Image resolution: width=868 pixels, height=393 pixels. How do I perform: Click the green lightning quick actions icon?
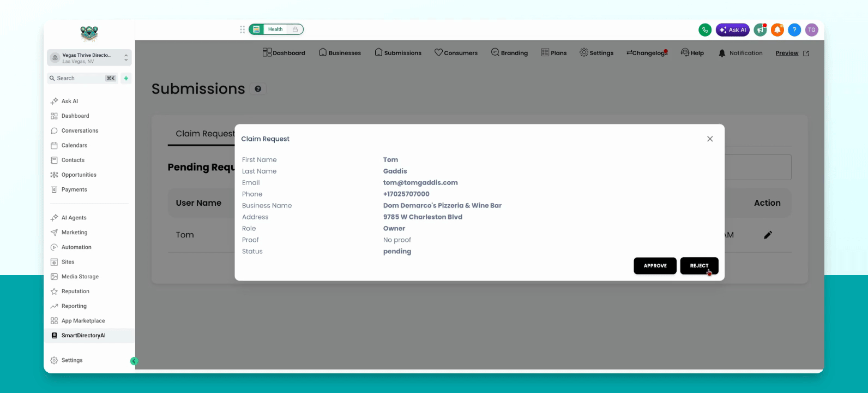point(126,79)
